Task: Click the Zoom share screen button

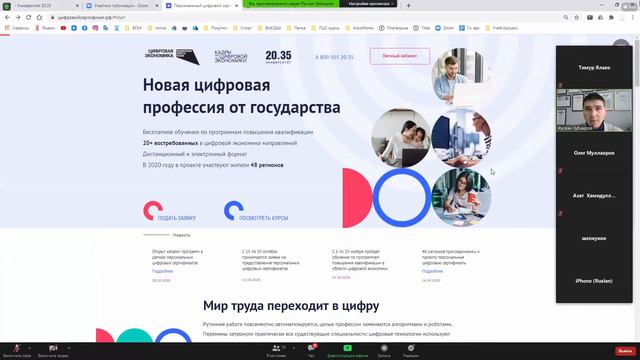Action: (347, 350)
